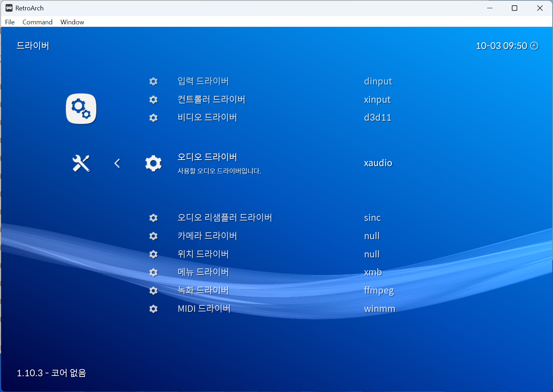Click the d3d11 video driver value
553x392 pixels.
tap(378, 118)
